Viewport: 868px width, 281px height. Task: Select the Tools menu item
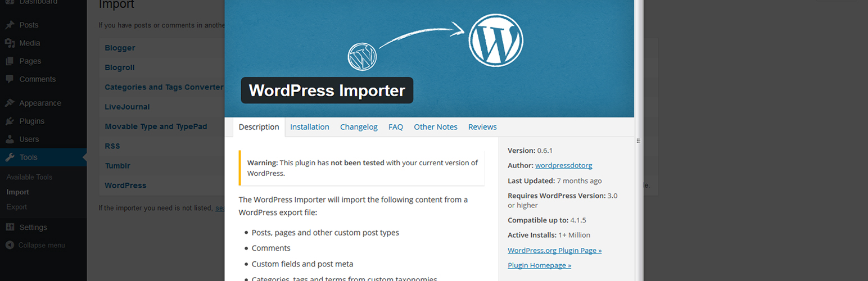(43, 157)
